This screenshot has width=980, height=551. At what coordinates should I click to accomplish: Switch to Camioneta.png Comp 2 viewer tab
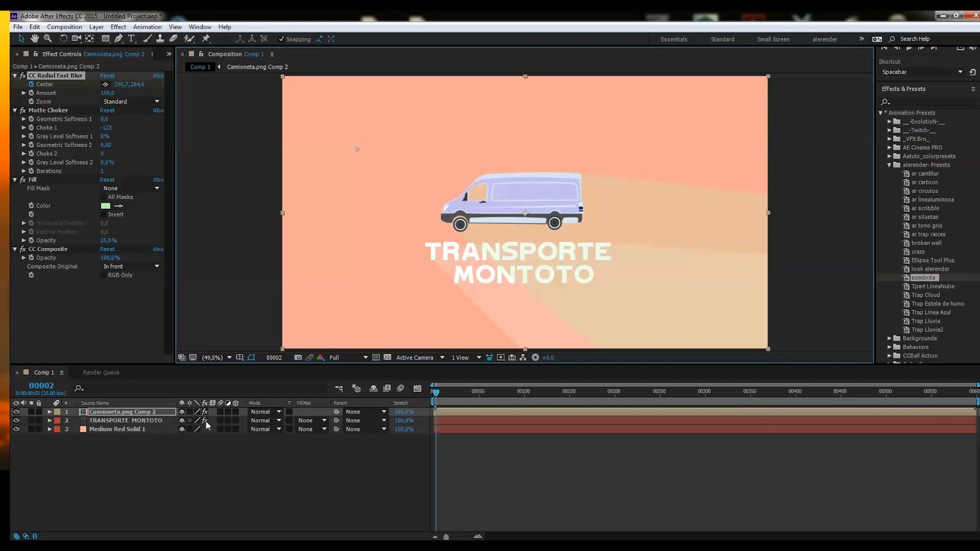(257, 67)
